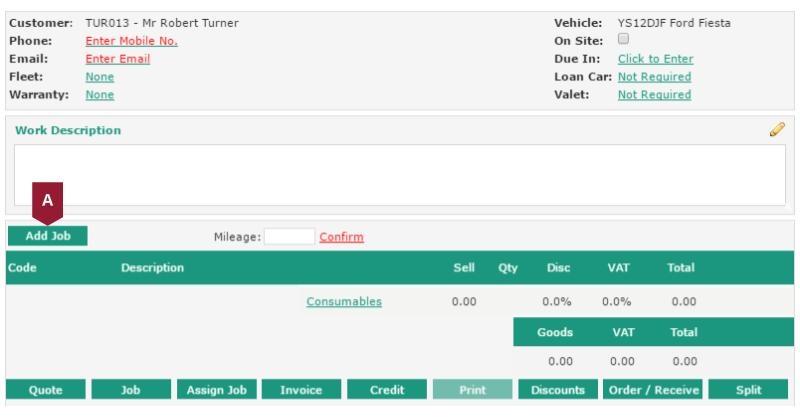Click the Invoice button
The image size is (800, 418).
tap(301, 390)
